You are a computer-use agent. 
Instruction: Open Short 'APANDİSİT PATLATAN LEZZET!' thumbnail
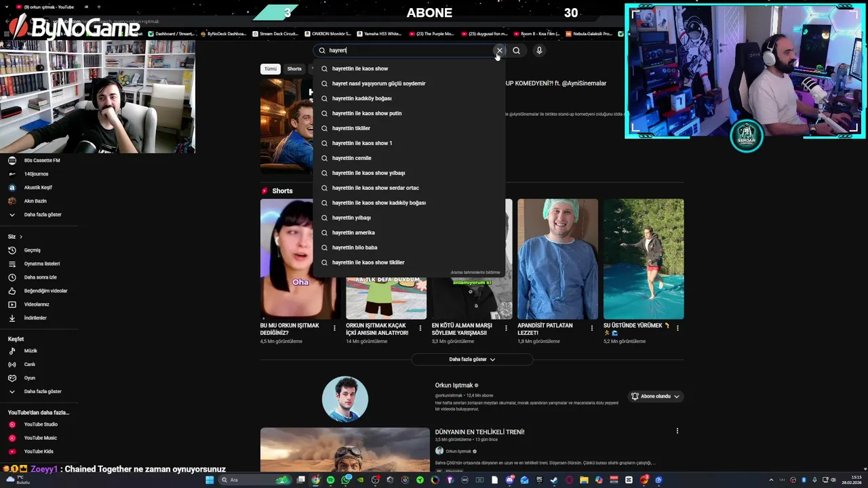point(557,259)
